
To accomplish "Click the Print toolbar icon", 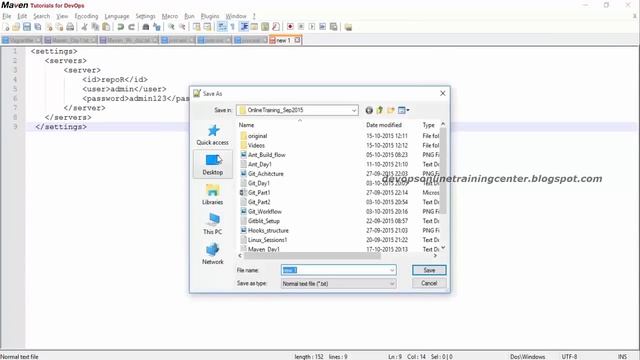I will pos(70,27).
